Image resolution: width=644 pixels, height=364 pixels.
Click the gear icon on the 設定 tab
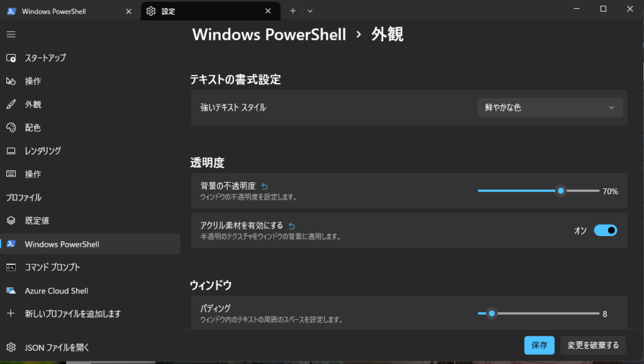pyautogui.click(x=151, y=11)
